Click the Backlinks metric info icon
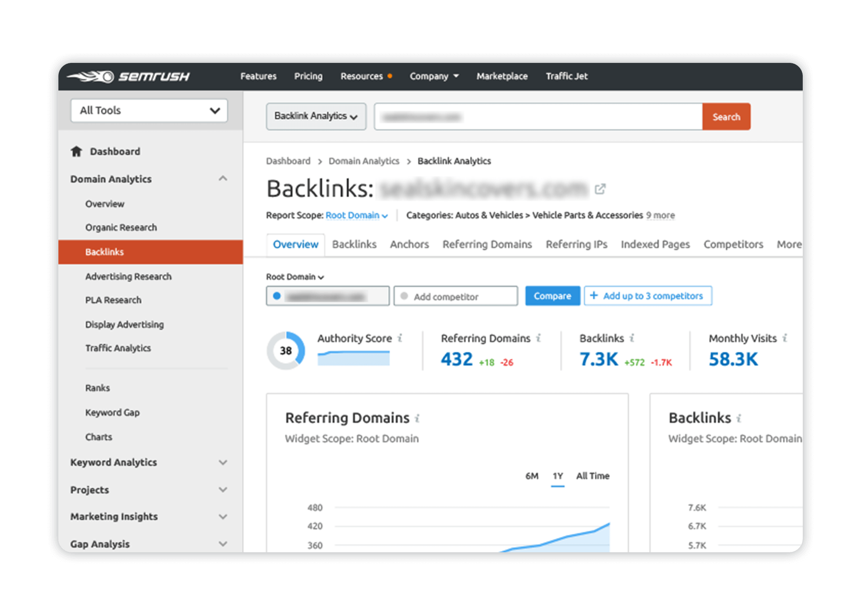The image size is (862, 616). pyautogui.click(x=632, y=338)
